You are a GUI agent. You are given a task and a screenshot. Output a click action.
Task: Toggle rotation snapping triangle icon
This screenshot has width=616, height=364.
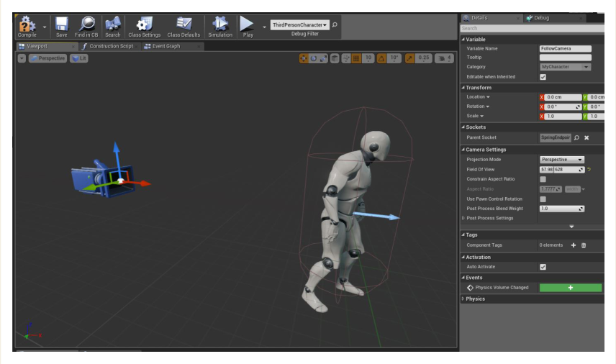tap(381, 58)
